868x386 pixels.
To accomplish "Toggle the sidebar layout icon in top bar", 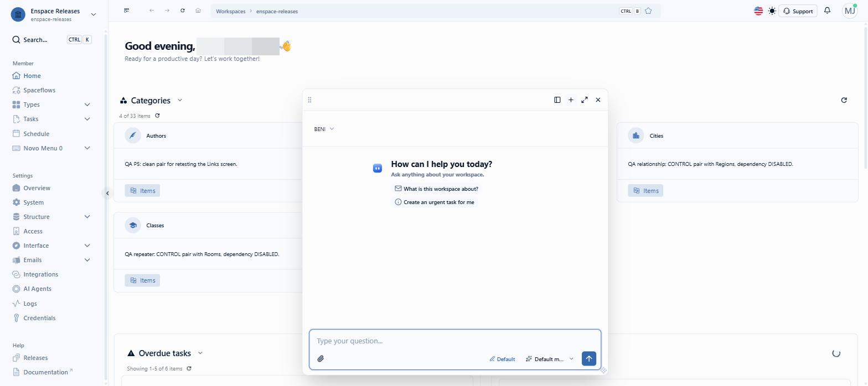I will coord(127,11).
